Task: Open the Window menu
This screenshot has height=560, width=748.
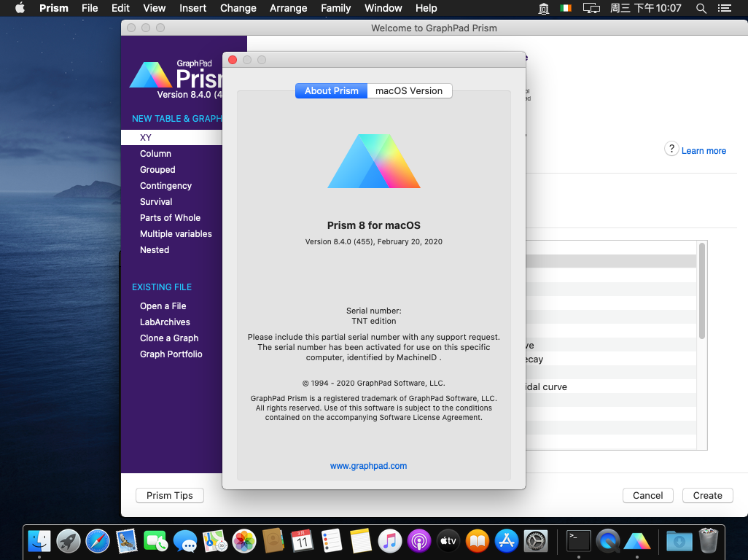Action: [x=383, y=8]
